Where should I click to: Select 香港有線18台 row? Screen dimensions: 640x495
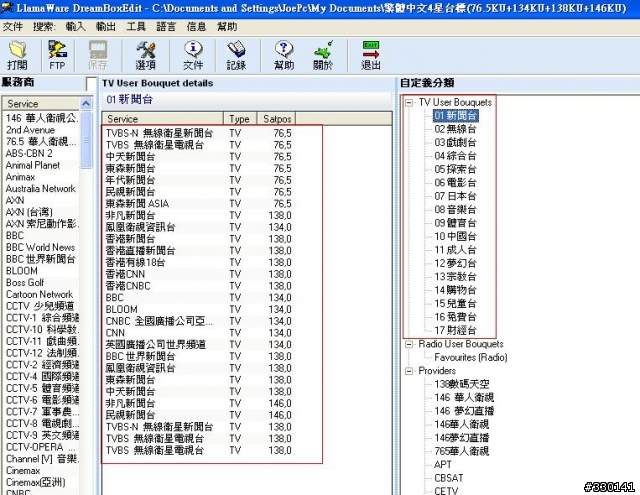tap(198, 262)
